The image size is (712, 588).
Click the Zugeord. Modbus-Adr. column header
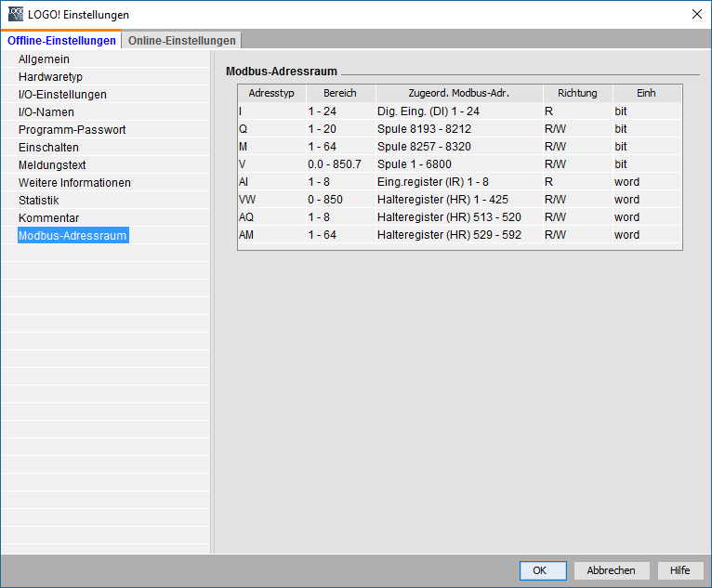tap(458, 93)
